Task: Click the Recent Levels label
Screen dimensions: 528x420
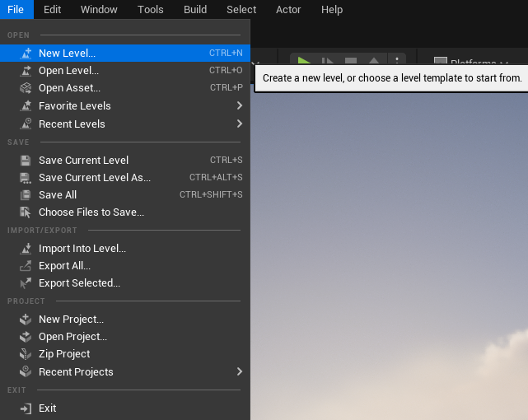Action: point(72,124)
